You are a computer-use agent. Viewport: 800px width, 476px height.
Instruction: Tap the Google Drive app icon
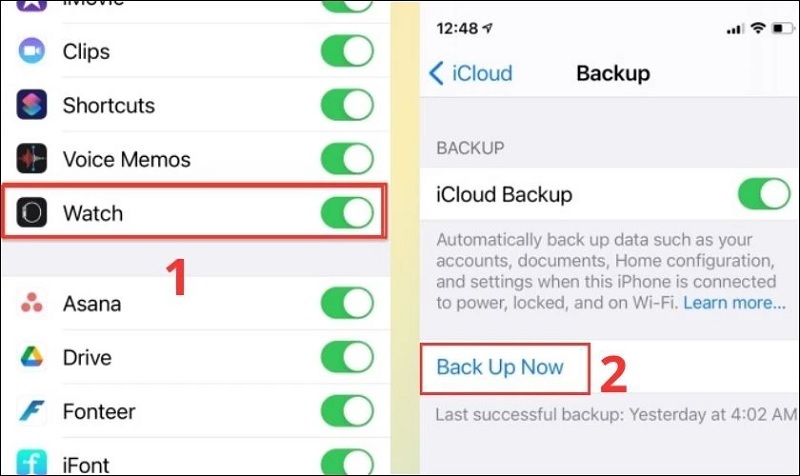(x=32, y=357)
